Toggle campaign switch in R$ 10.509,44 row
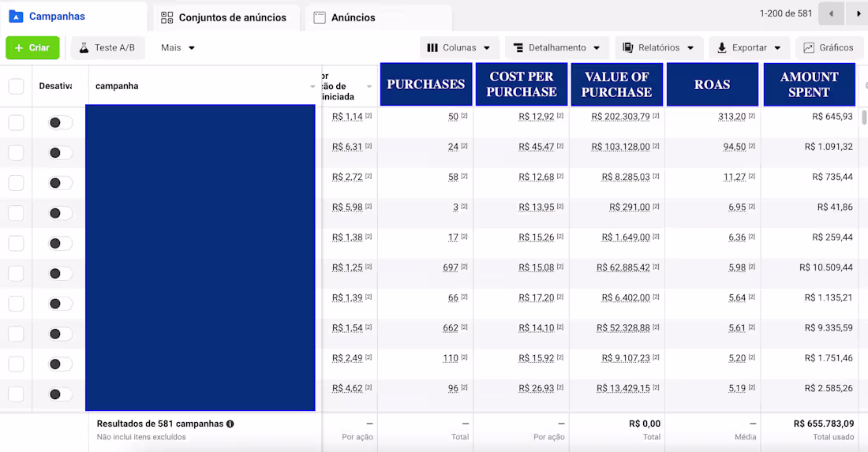Screen dimensions: 868x452 coord(60,273)
